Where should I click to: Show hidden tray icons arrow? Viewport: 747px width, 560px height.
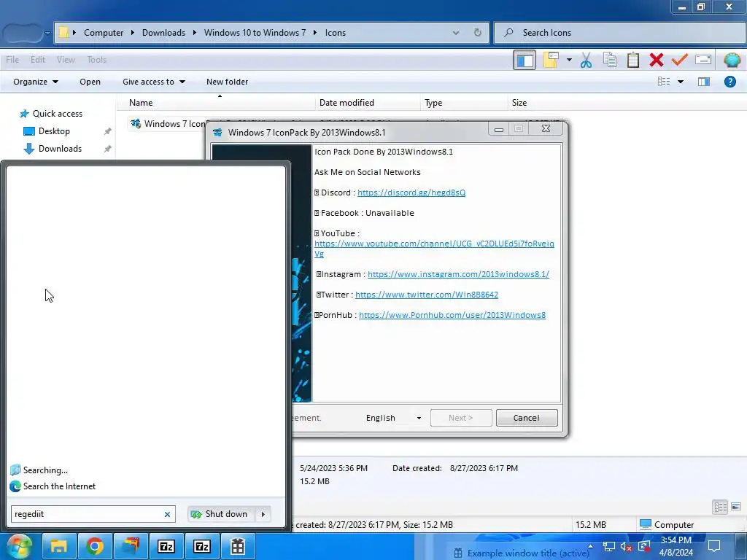591,546
